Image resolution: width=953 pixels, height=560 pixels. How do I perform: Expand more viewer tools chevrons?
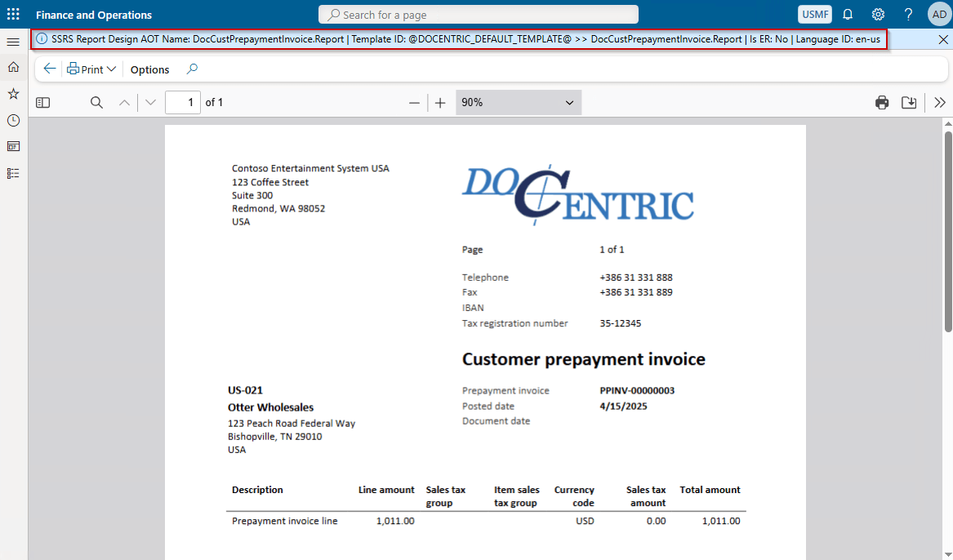click(x=940, y=103)
